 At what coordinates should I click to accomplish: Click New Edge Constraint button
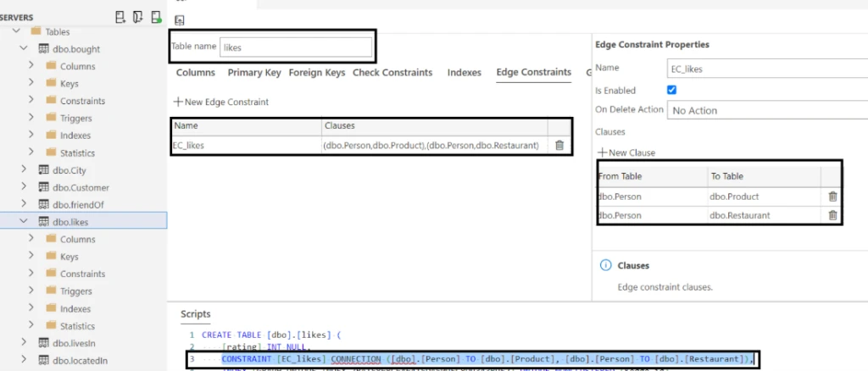[221, 102]
